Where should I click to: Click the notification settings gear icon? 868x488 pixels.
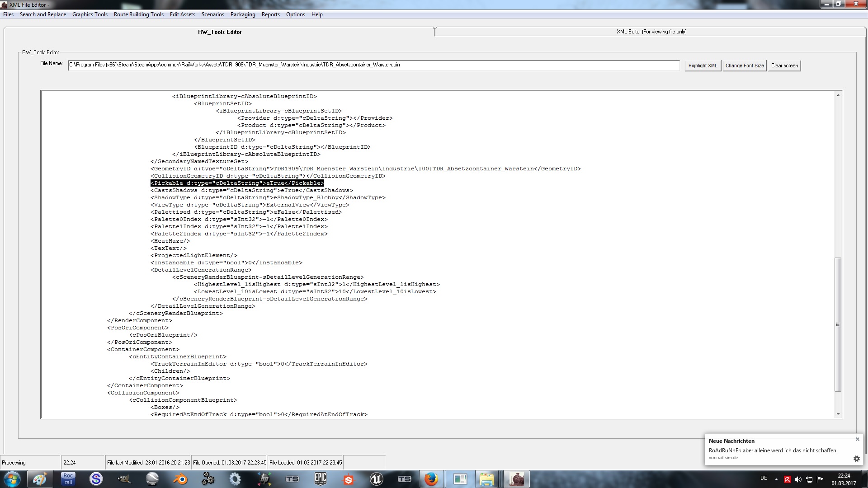pyautogui.click(x=856, y=459)
